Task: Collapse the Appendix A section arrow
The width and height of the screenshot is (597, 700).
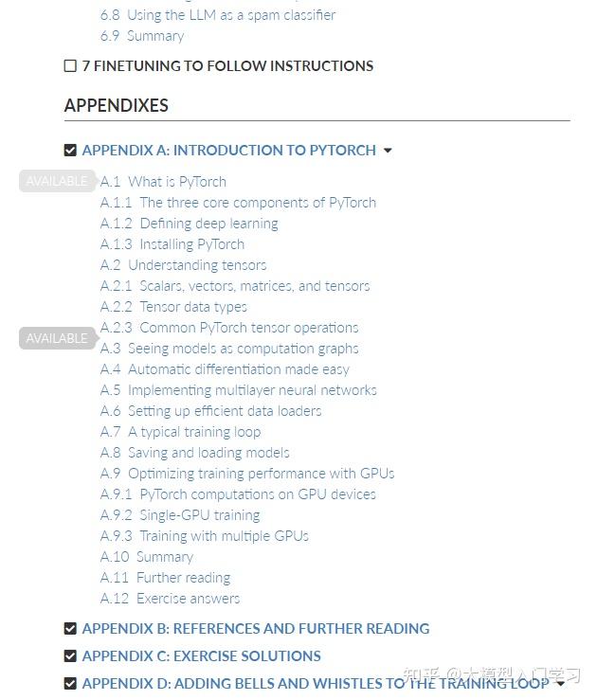Action: tap(388, 151)
